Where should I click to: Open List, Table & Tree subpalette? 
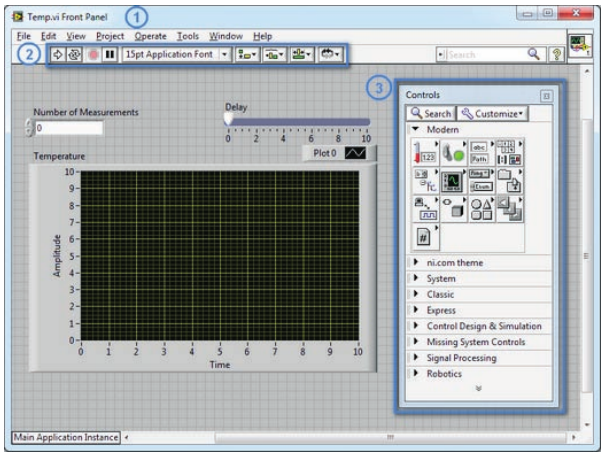point(425,181)
